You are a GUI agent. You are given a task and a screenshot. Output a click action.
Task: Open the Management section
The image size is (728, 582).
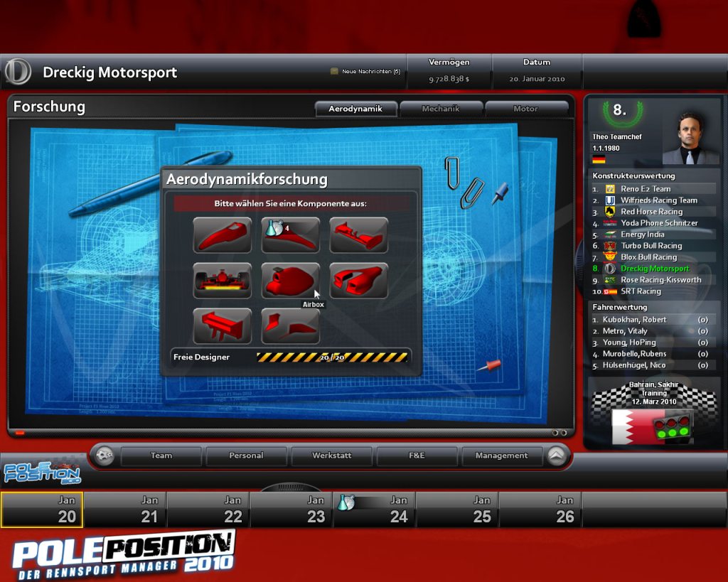pos(502,456)
